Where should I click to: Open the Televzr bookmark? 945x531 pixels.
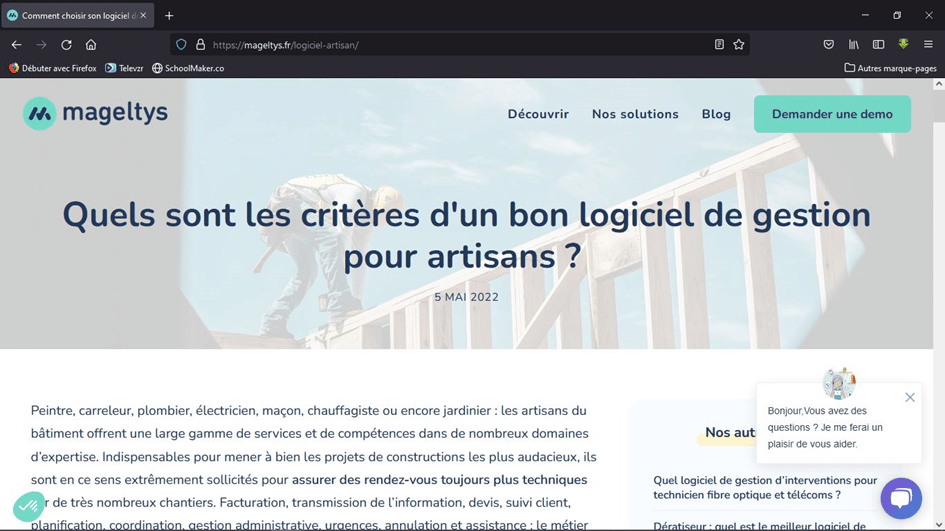pyautogui.click(x=124, y=68)
